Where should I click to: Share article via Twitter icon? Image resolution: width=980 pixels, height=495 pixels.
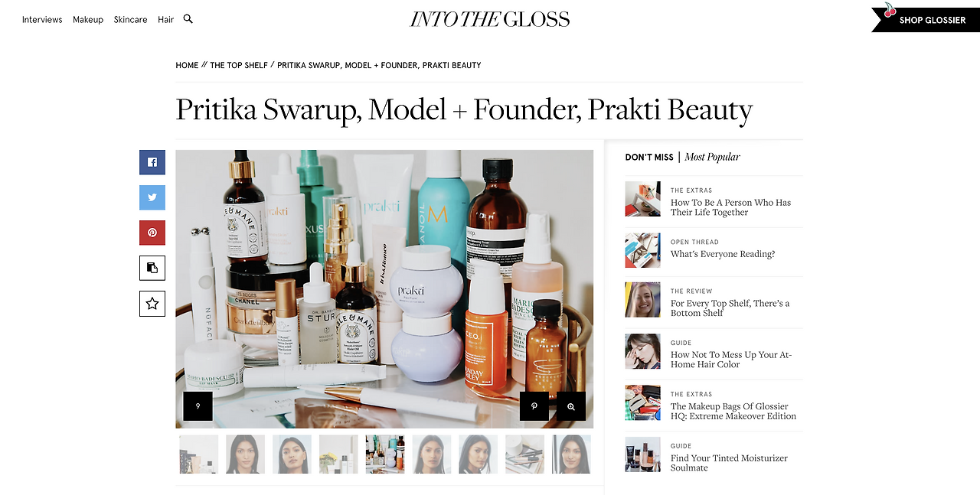coord(152,197)
